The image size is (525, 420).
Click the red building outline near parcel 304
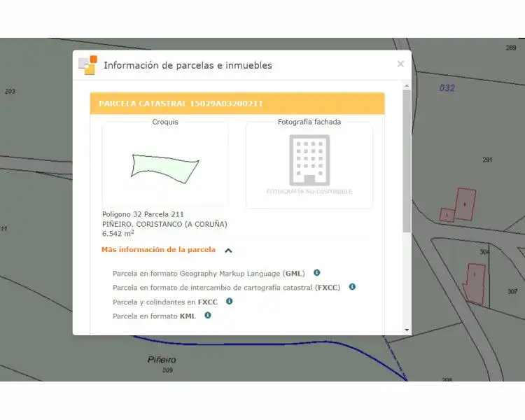tap(475, 284)
